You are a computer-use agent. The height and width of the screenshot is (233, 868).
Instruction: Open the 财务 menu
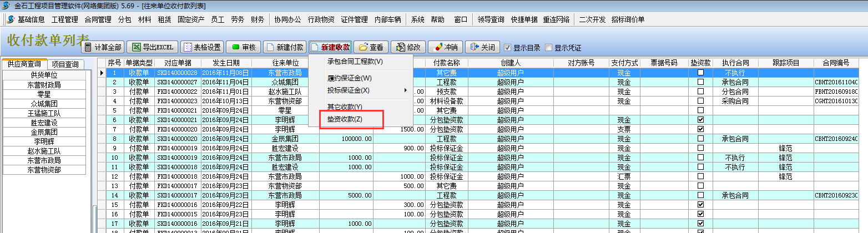tap(257, 19)
